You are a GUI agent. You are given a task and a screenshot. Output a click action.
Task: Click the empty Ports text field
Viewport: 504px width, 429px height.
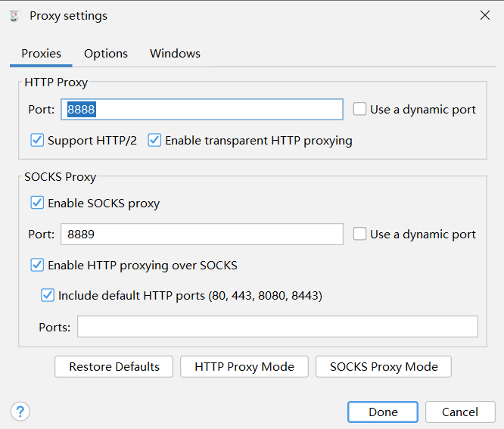(x=277, y=327)
